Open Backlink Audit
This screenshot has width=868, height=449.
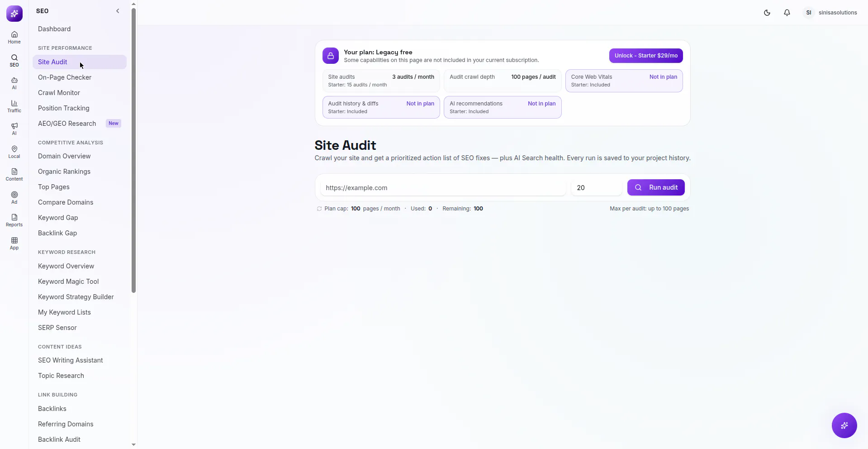tap(80, 439)
